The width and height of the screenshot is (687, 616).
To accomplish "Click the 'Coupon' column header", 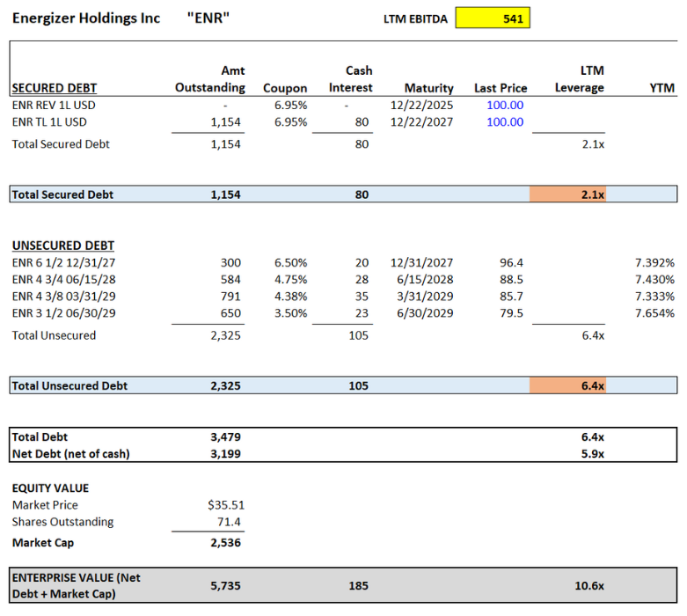I will point(285,88).
